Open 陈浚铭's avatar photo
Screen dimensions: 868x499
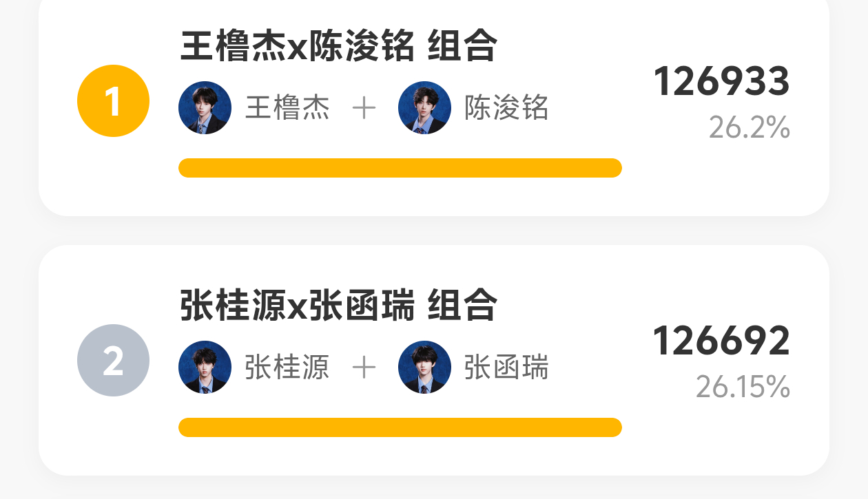tap(424, 107)
